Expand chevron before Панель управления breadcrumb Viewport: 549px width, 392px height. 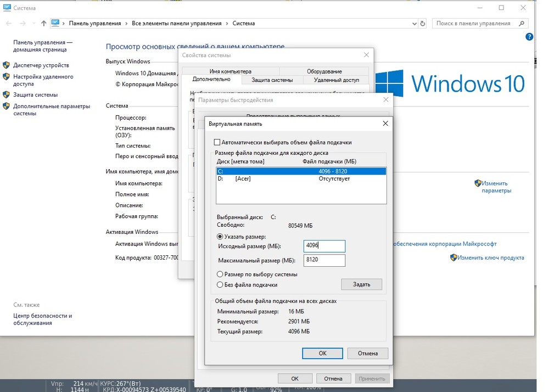(64, 24)
